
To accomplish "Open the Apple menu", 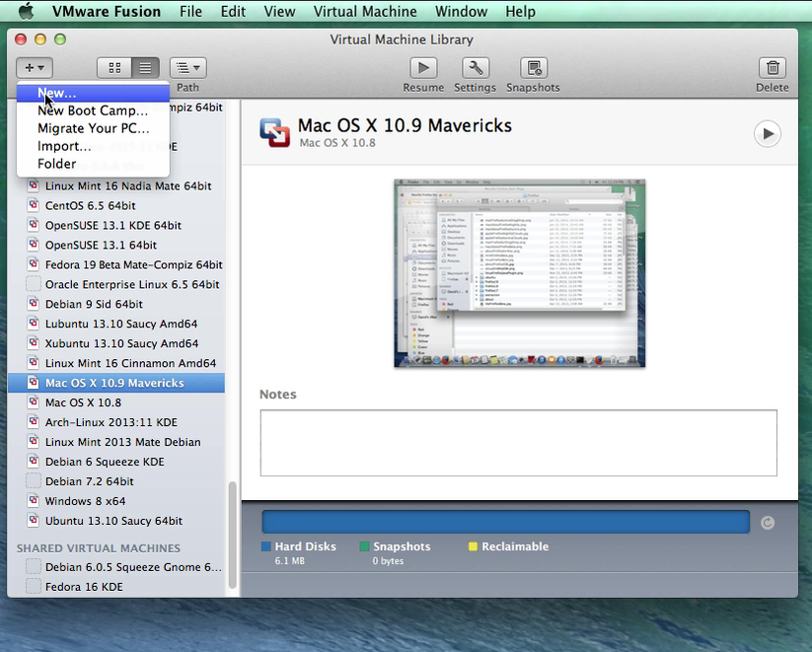I will [26, 11].
